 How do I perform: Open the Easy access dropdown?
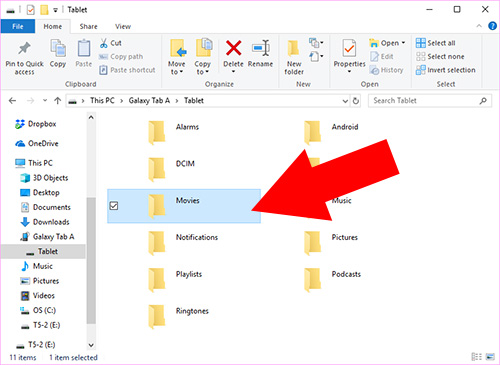(316, 56)
